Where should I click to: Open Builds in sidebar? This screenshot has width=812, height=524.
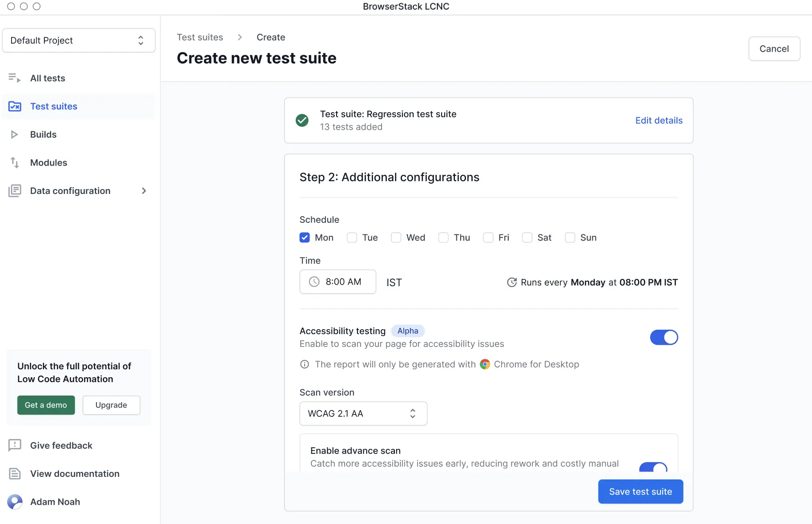(79, 134)
